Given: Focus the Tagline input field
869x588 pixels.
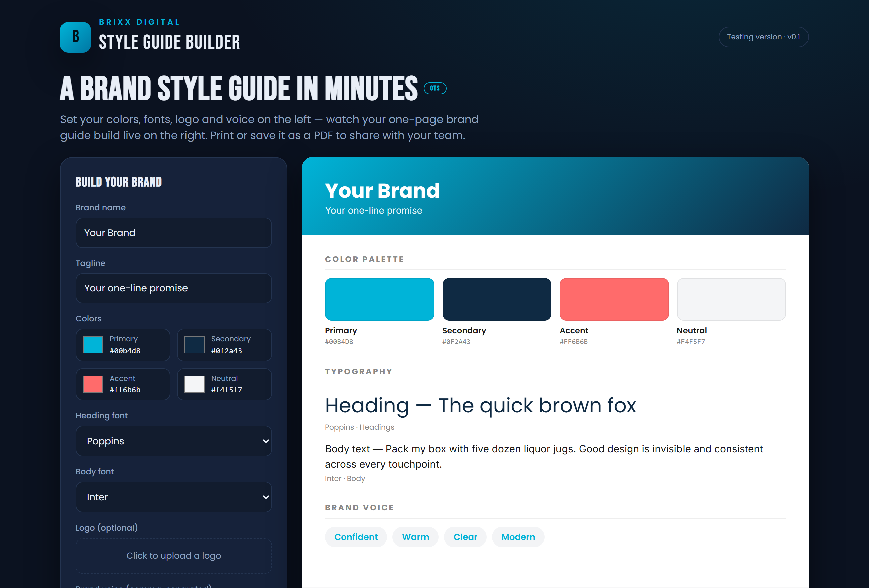Looking at the screenshot, I should click(x=173, y=288).
